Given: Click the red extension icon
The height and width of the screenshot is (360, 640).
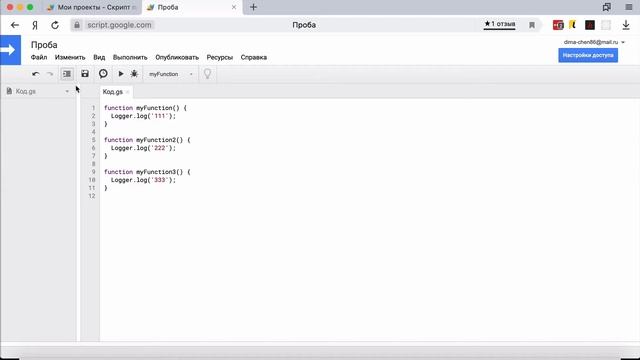Looking at the screenshot, I should click(x=558, y=25).
